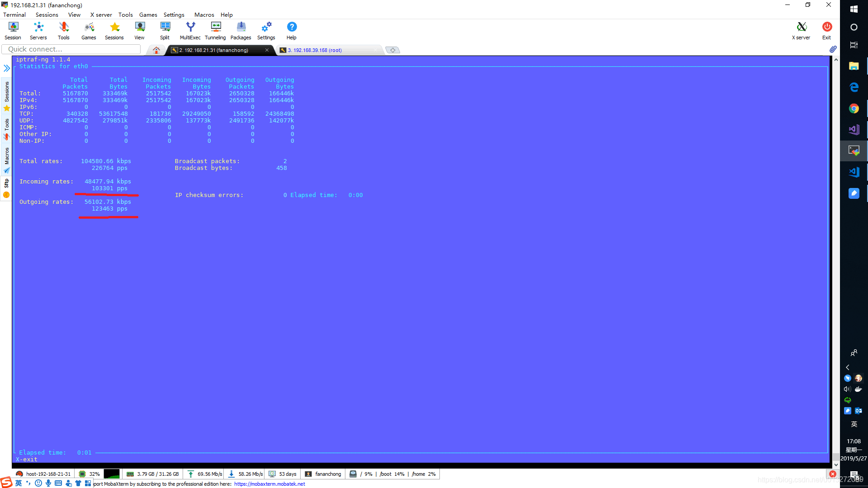The height and width of the screenshot is (488, 868).
Task: Click the download speed 58.26 Mb/s indicator
Action: tap(245, 474)
